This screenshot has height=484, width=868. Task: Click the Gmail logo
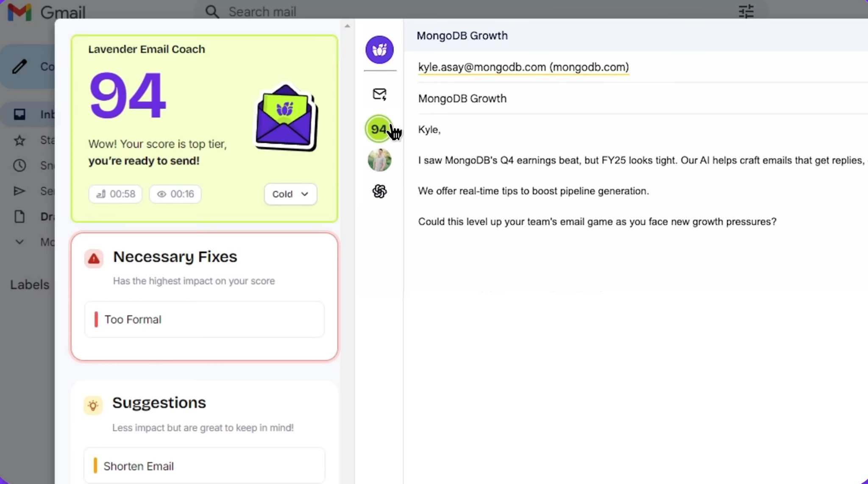click(47, 12)
